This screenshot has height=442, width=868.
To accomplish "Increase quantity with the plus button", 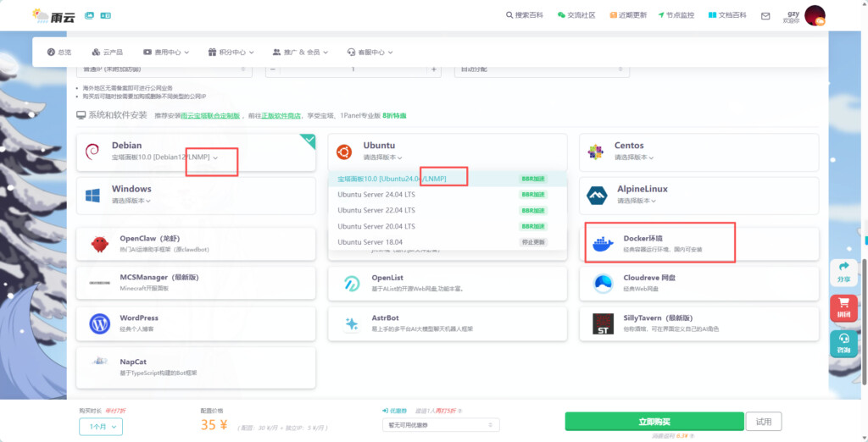I will (433, 69).
